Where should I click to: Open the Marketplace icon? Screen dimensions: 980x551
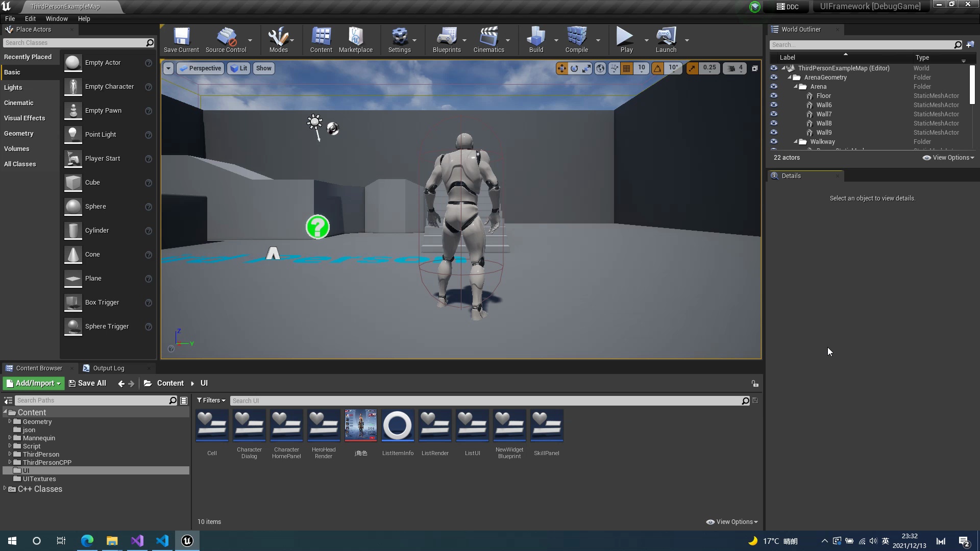(356, 40)
